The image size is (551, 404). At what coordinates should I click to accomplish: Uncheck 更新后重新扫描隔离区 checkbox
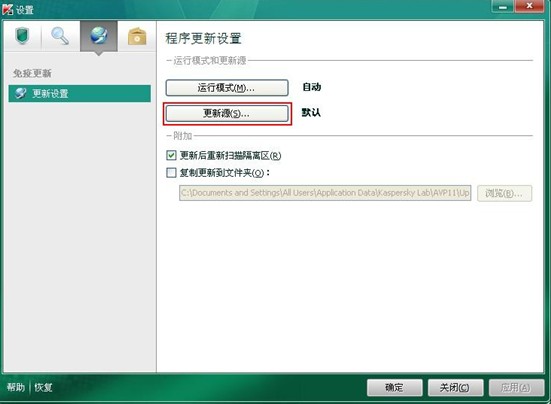(x=171, y=155)
